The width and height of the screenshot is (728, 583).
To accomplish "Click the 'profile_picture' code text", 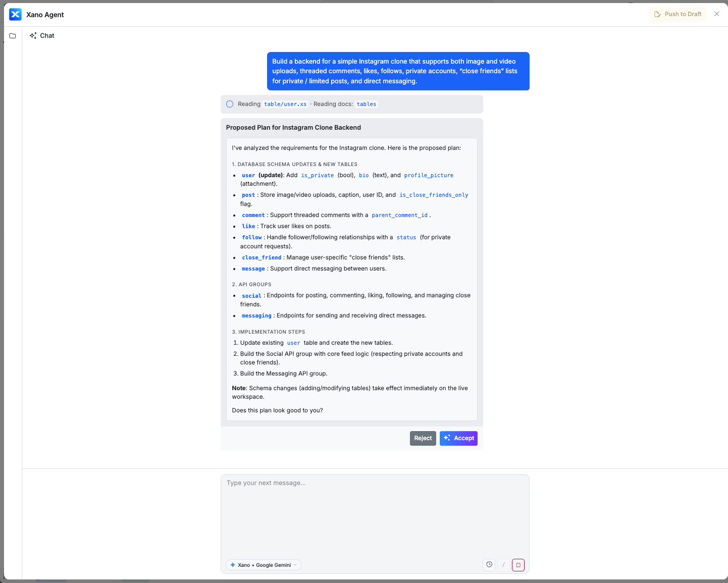I will pyautogui.click(x=429, y=175).
